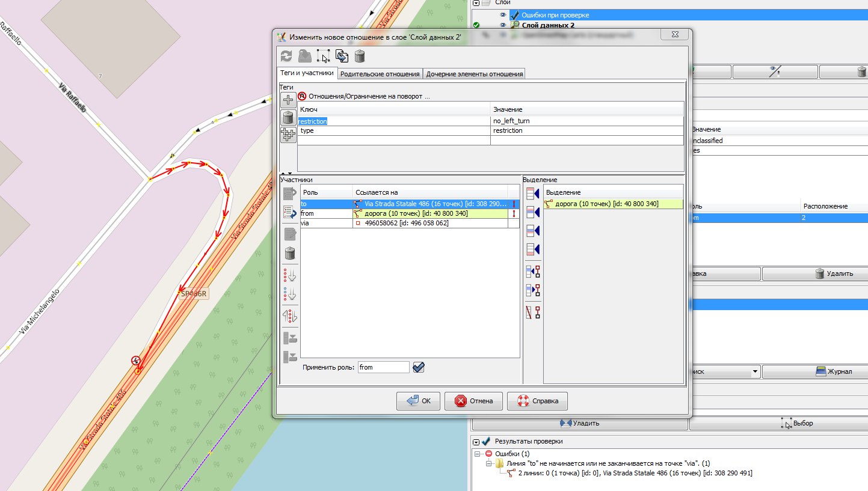Toggle visibility eye of 'Слой данных 2' layer
The width and height of the screenshot is (868, 491).
503,25
